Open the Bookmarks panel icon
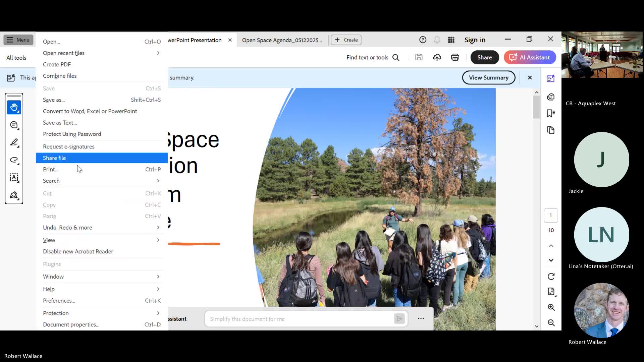 (x=551, y=113)
